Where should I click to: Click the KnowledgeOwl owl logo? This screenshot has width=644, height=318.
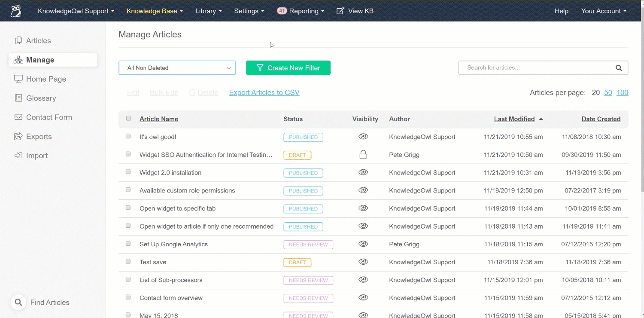pyautogui.click(x=16, y=11)
